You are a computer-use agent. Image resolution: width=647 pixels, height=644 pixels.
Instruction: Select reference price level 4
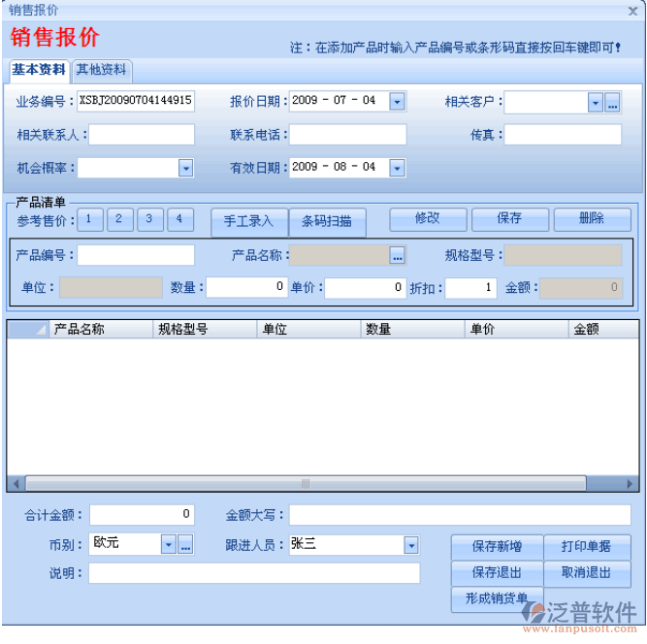click(179, 219)
